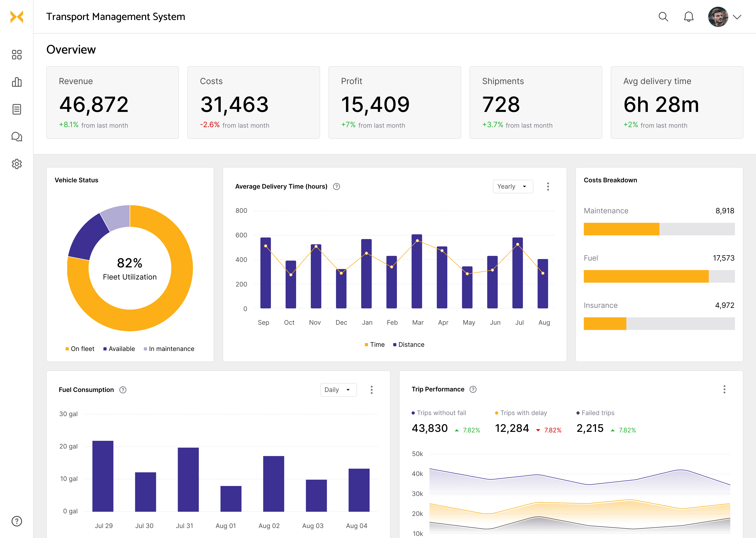756x538 pixels.
Task: Open Average Delivery Time three-dot menu
Action: [548, 187]
